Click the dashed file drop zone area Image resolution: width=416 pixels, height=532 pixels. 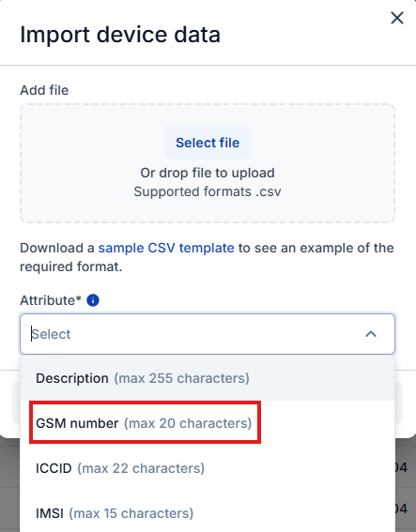tap(208, 163)
